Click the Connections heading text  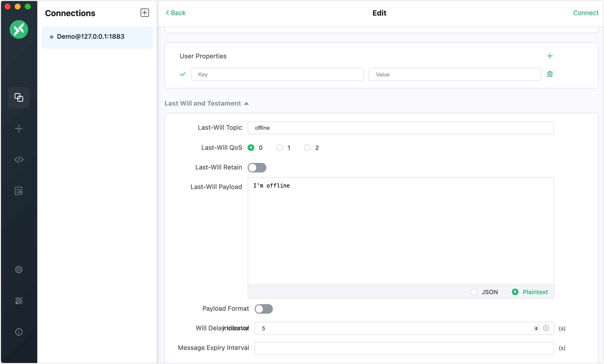[70, 13]
